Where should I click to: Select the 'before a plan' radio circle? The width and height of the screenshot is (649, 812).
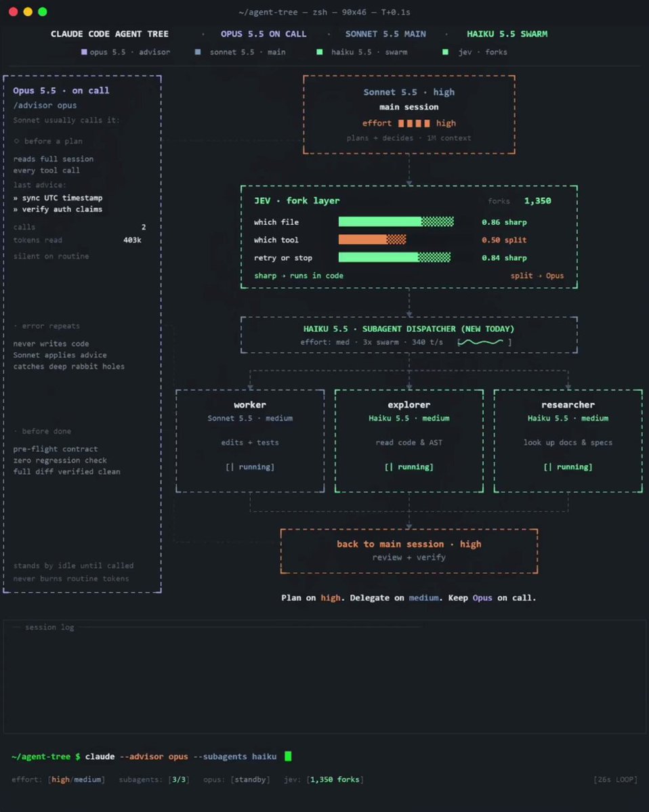16,141
